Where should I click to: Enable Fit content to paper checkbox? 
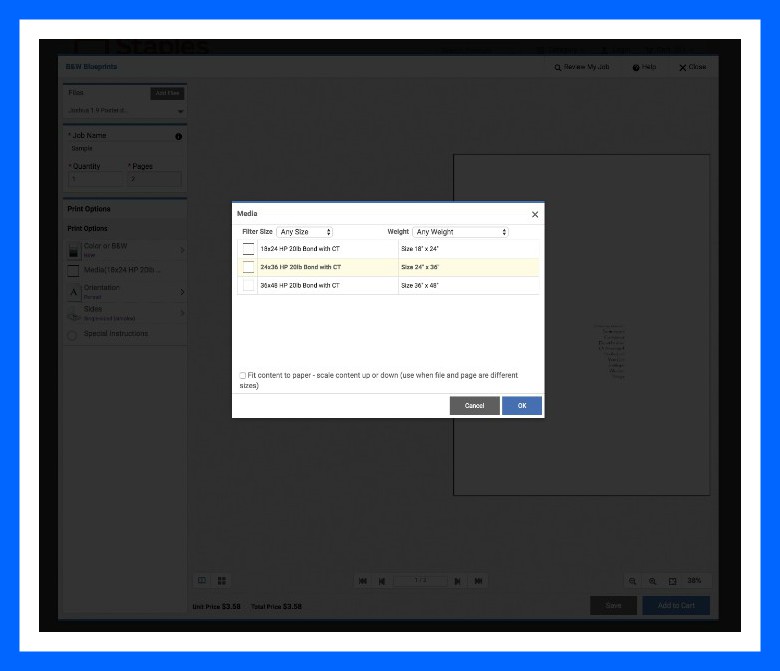point(243,376)
